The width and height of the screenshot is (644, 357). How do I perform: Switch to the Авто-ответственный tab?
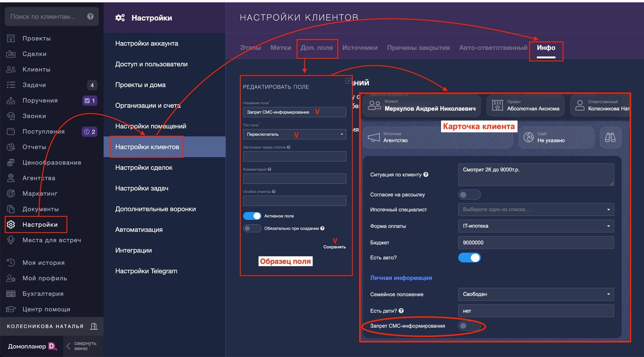493,47
